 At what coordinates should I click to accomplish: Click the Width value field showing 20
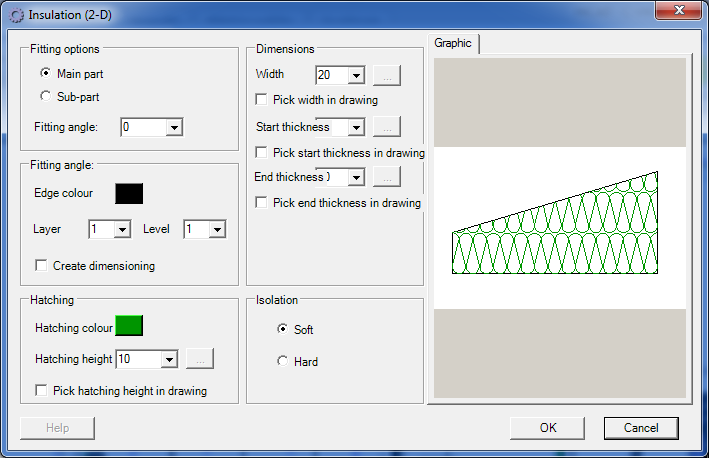[x=332, y=76]
